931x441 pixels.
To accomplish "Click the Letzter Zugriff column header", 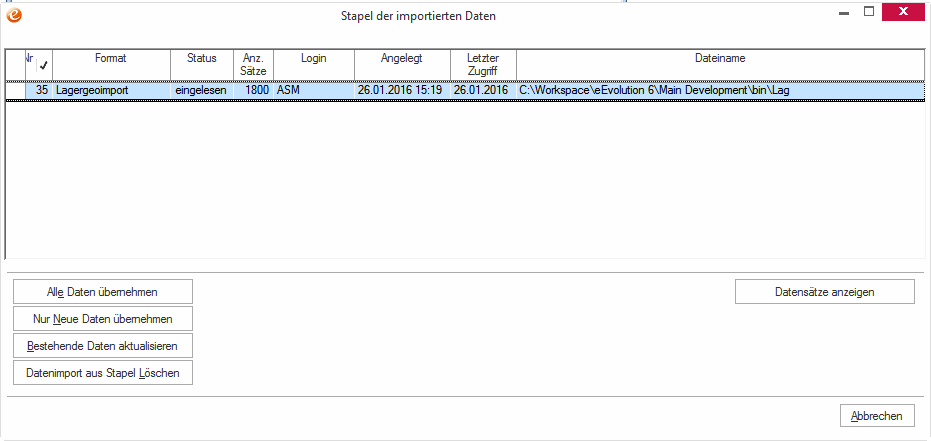I will (x=483, y=65).
